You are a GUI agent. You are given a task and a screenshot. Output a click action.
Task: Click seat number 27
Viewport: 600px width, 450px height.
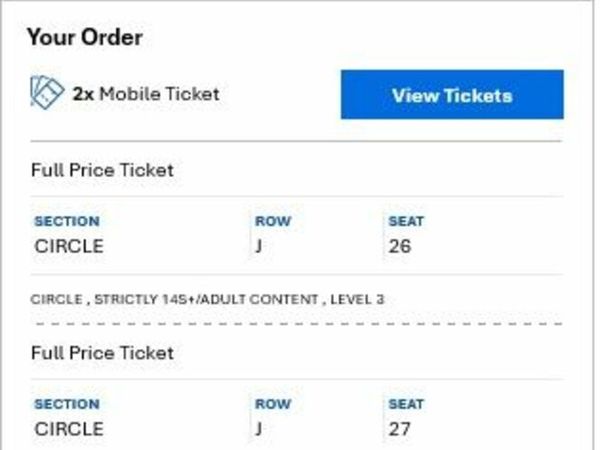[x=400, y=429]
